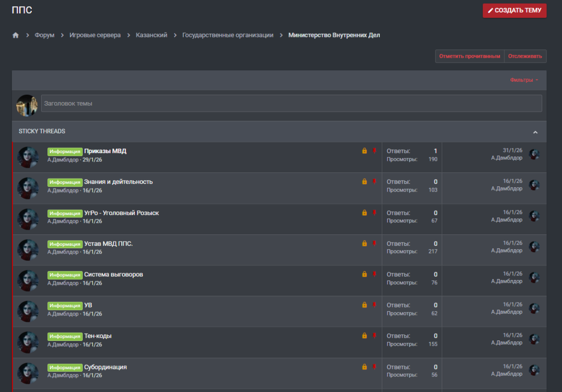The width and height of the screenshot is (562, 392).
Task: Click Информация prefix tag on УгРо thread
Action: (x=65, y=213)
